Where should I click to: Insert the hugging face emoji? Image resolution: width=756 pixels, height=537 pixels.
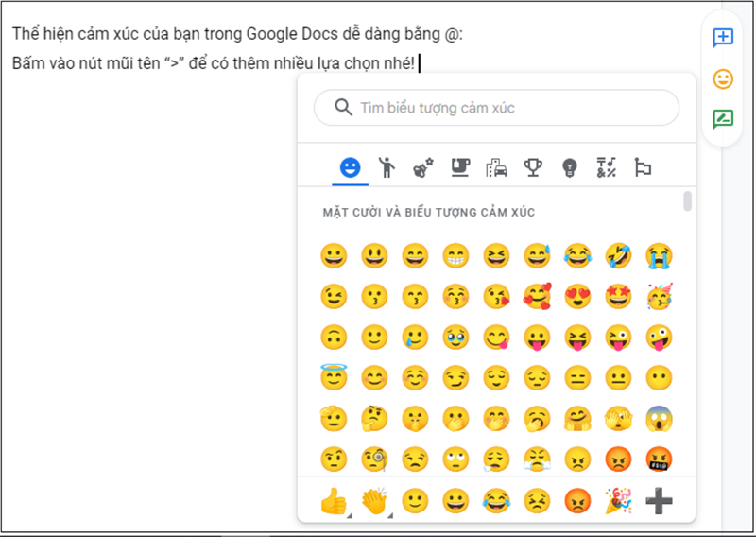[x=577, y=418]
